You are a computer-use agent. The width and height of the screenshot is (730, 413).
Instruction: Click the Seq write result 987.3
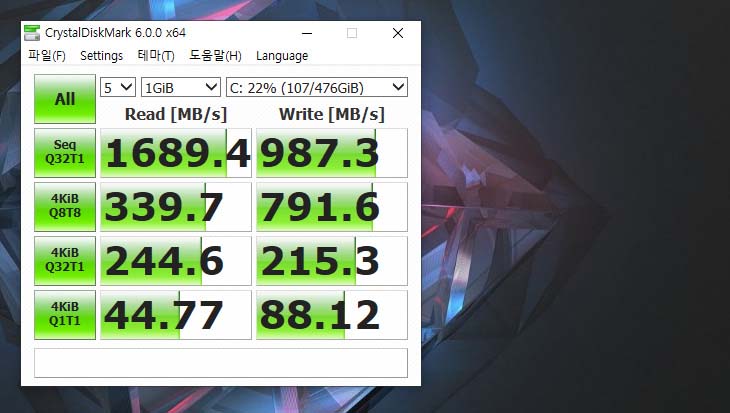coord(332,153)
